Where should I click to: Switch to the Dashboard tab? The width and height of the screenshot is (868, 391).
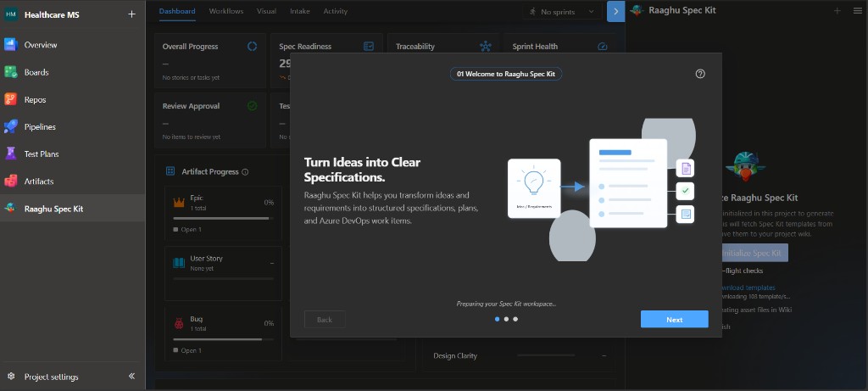tap(177, 11)
